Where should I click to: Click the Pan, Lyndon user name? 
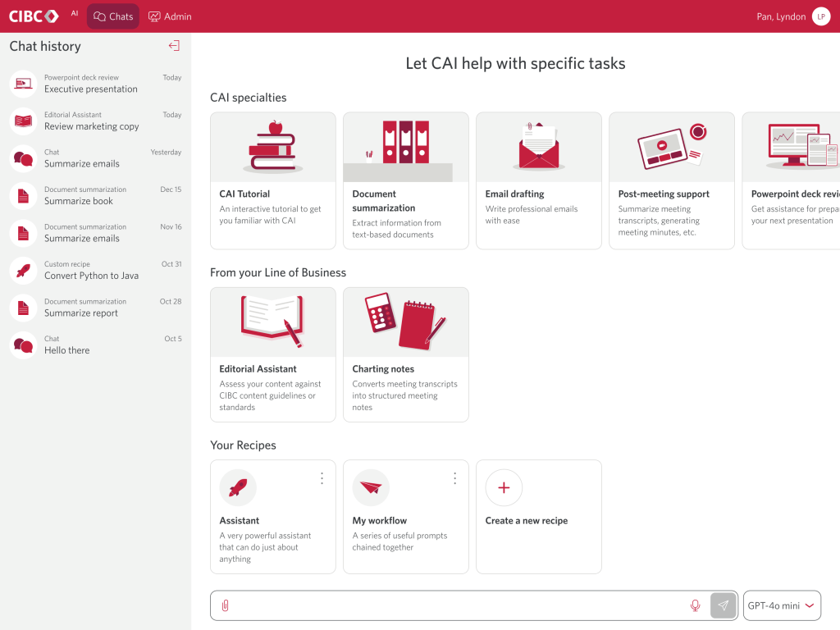tap(781, 16)
